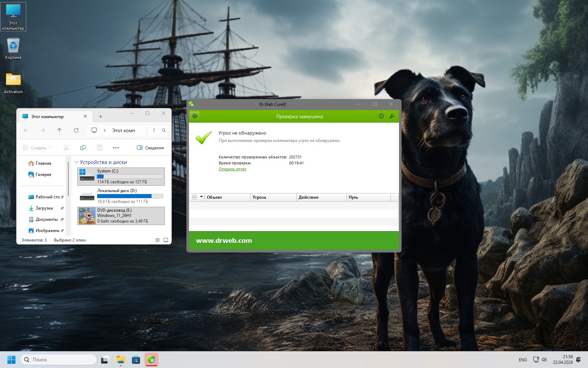Click the taskbar Поиск search box
Screen dimensions: 588x368
58,360
